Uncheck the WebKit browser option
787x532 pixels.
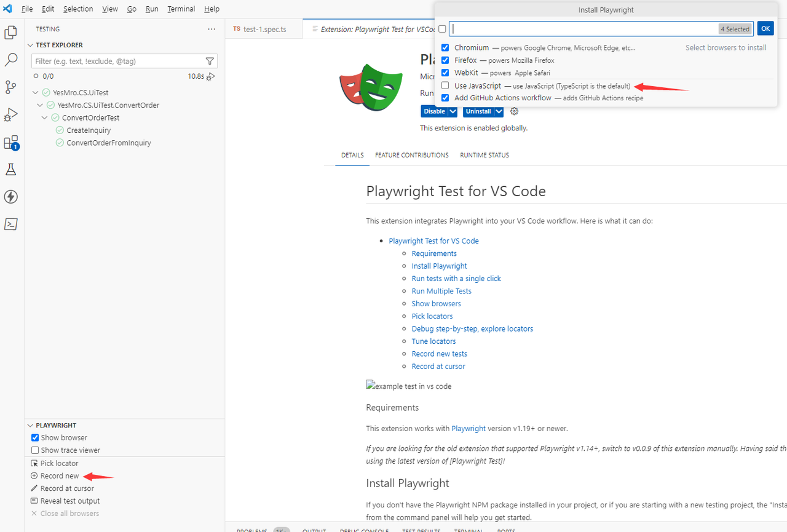coord(445,73)
